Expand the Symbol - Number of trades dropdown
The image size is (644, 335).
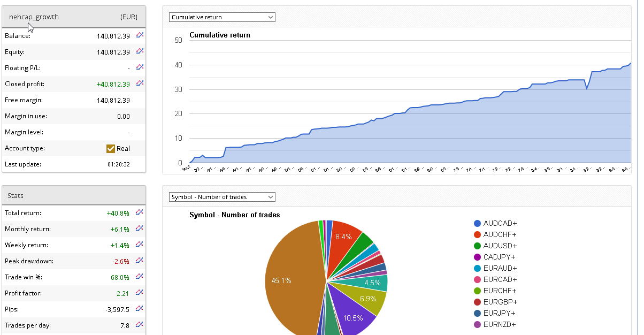222,197
